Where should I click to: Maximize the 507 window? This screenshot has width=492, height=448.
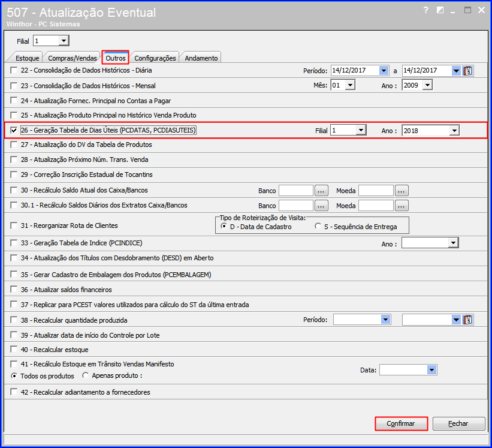pyautogui.click(x=467, y=10)
